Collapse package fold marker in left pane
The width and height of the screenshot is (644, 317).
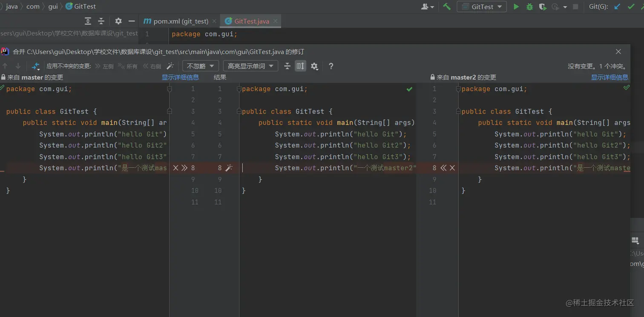tap(170, 89)
